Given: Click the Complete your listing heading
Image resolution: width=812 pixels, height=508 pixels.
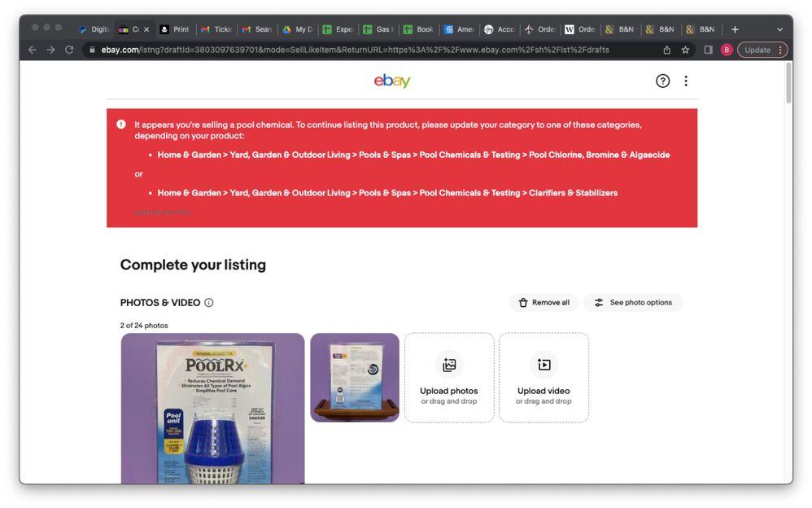Looking at the screenshot, I should 193,265.
